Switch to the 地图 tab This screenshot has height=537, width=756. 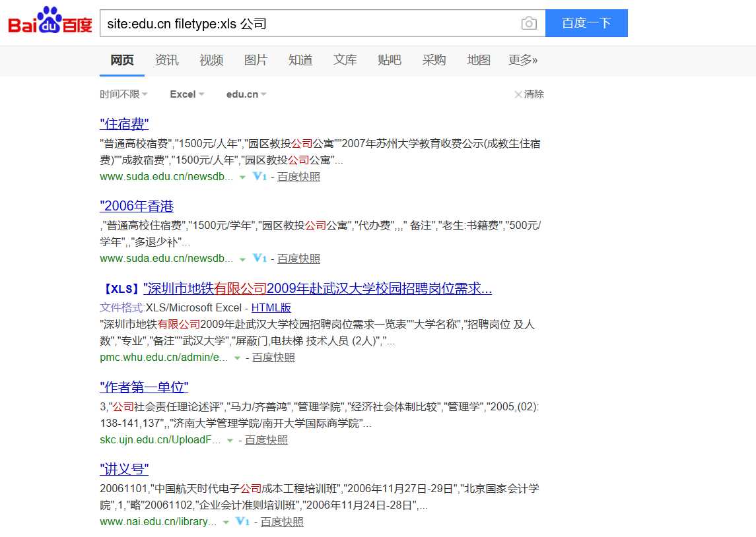479,60
